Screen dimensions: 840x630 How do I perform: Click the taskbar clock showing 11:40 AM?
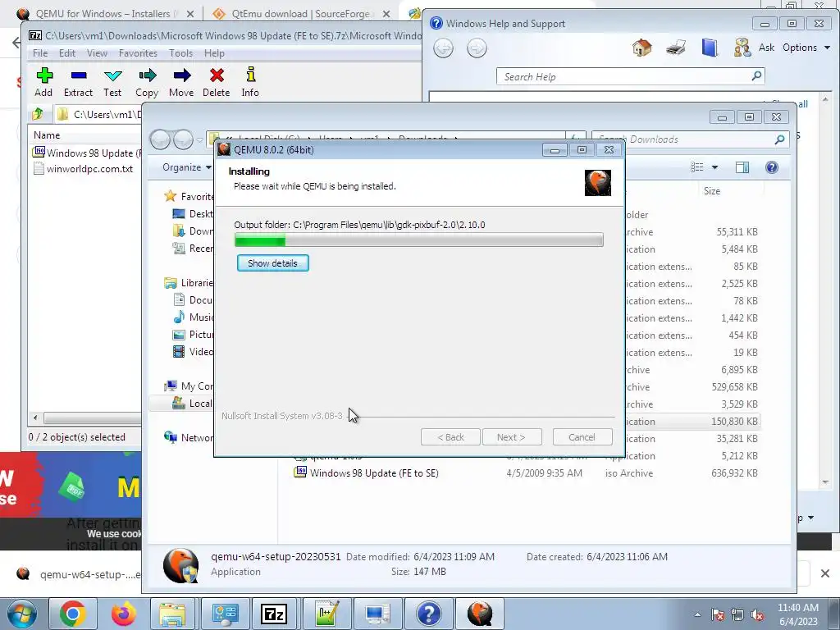point(798,614)
